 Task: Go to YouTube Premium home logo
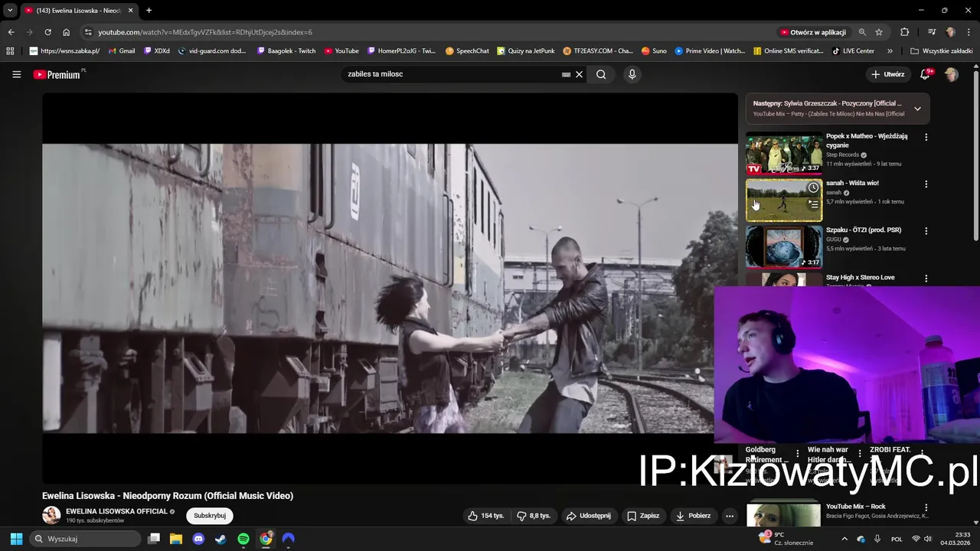pyautogui.click(x=59, y=74)
